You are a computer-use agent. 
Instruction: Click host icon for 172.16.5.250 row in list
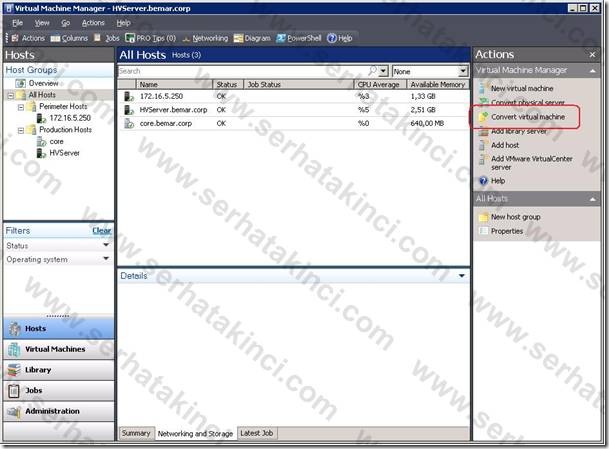129,96
